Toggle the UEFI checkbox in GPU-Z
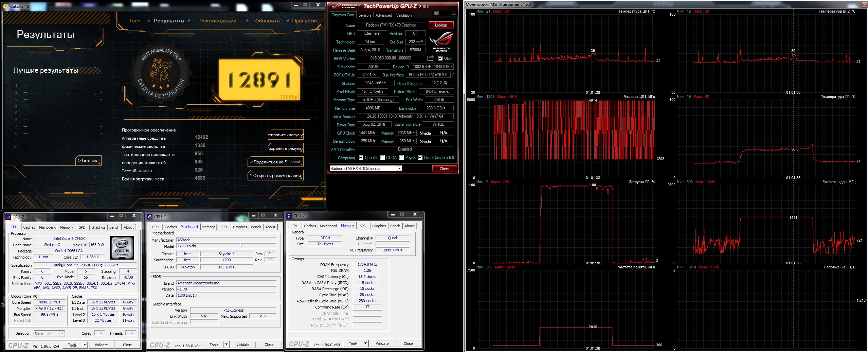The image size is (868, 352). pyautogui.click(x=440, y=58)
